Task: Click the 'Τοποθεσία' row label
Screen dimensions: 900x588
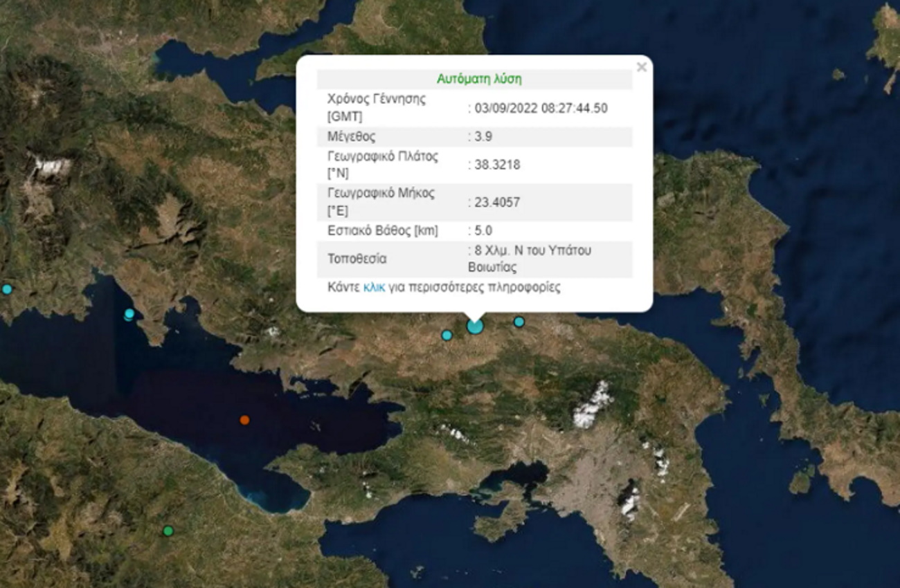Action: point(357,259)
